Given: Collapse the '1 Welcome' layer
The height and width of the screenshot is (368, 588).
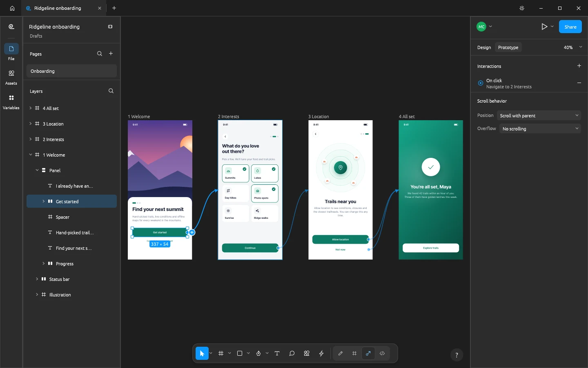Looking at the screenshot, I should click(x=31, y=155).
